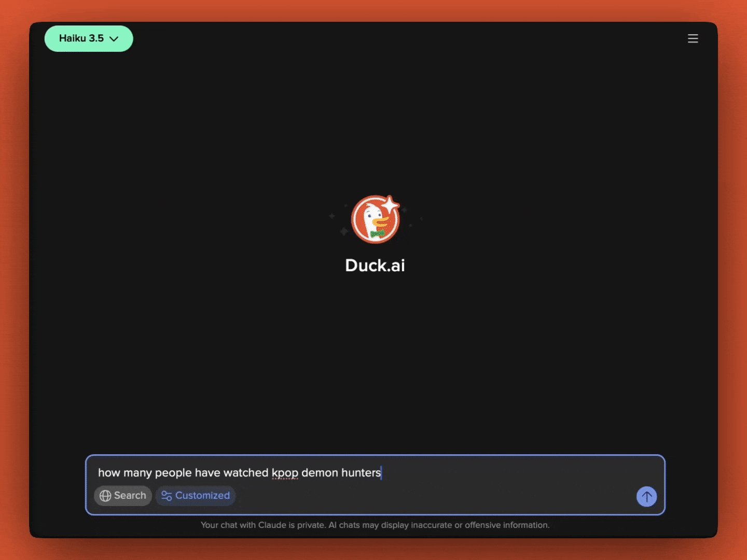Screen dimensions: 747x560
Task: Toggle the Customized setting off
Action: 196,496
